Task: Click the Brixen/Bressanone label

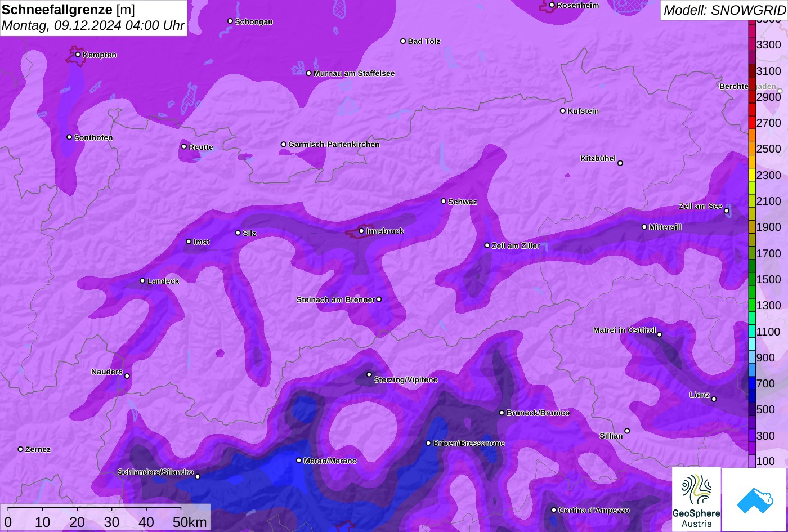Action: 469,443
